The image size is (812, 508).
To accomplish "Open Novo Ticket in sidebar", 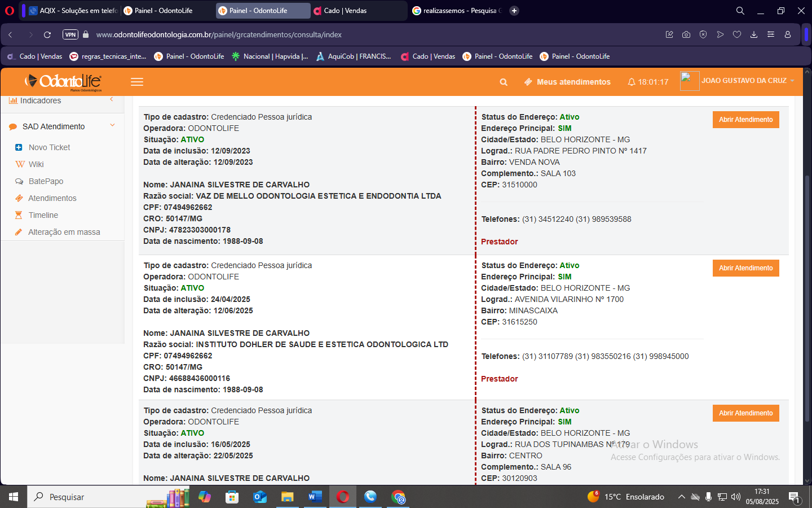I will coord(49,147).
